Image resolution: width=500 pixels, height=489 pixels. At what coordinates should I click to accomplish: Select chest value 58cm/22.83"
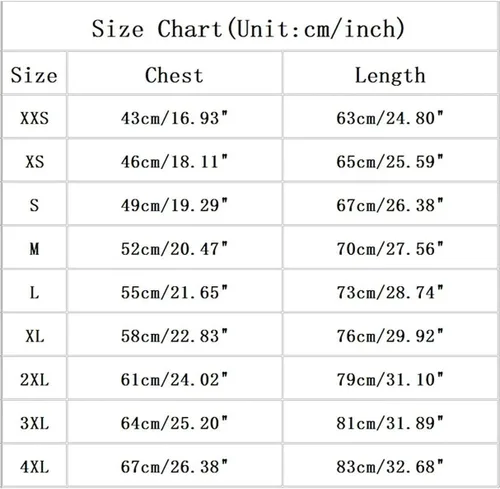pos(174,336)
